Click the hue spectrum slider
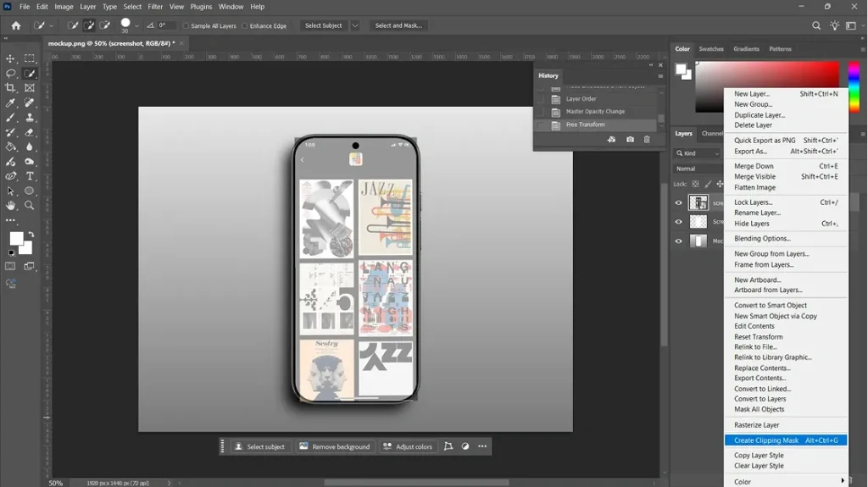Screen dimensions: 868x487 pyautogui.click(x=854, y=86)
